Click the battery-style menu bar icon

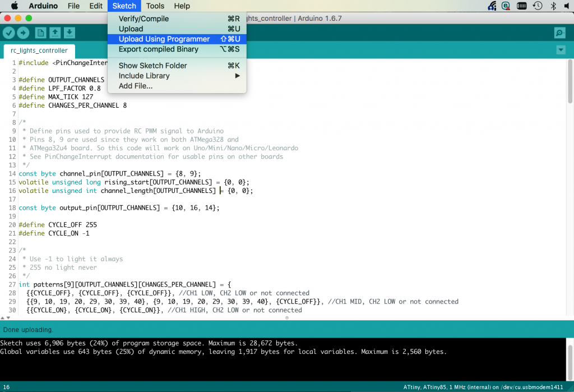(x=522, y=6)
